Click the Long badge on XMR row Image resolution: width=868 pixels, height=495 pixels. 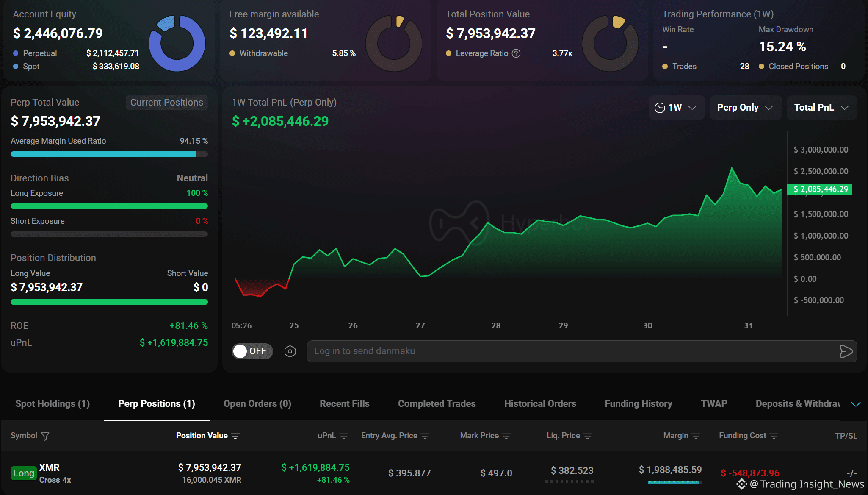coord(24,473)
